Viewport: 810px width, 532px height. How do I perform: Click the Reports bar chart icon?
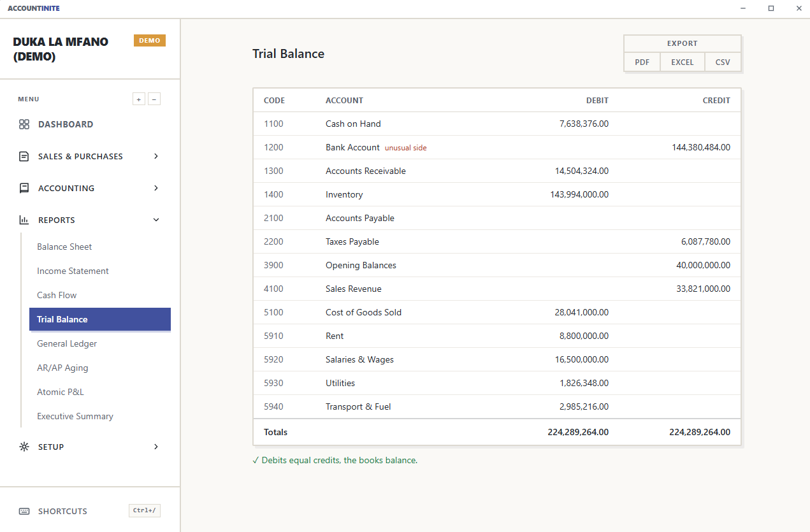click(x=24, y=220)
